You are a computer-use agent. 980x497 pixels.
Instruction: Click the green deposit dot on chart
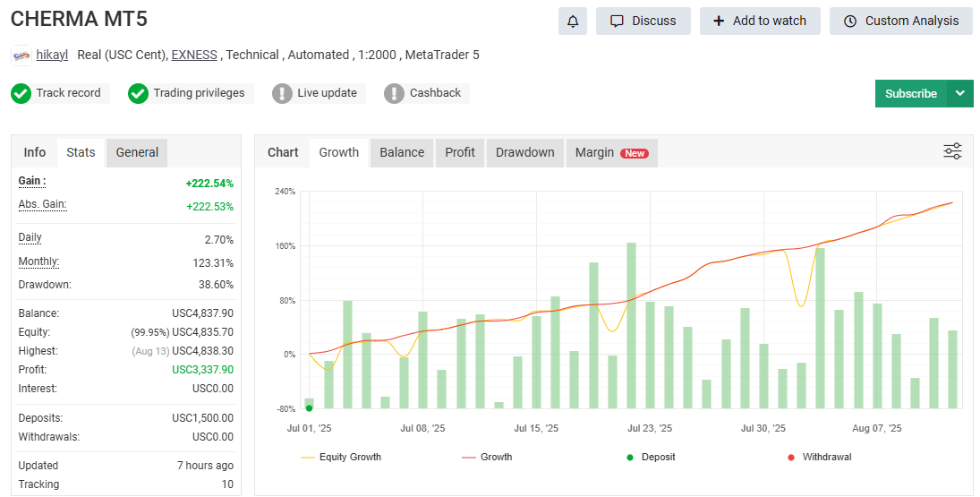tap(309, 408)
